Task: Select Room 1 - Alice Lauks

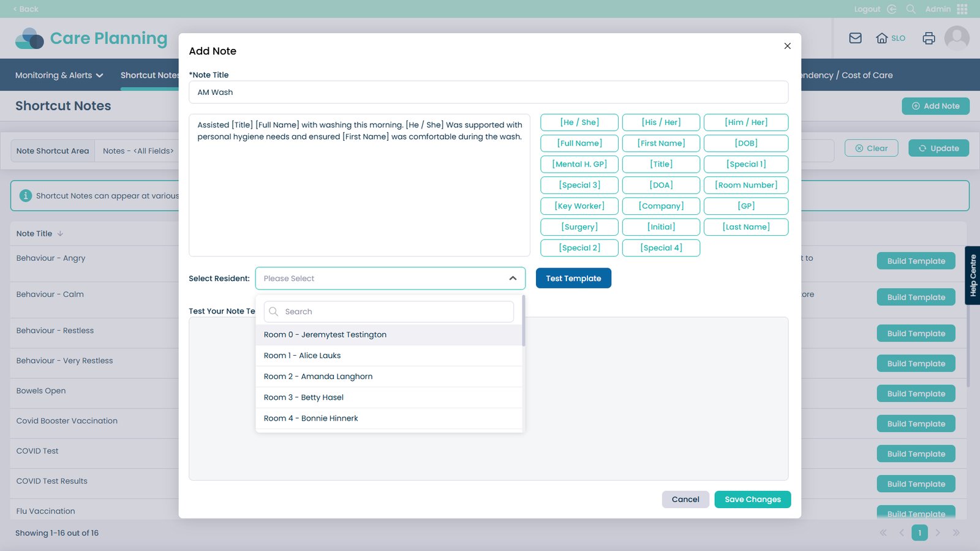Action: pyautogui.click(x=389, y=356)
